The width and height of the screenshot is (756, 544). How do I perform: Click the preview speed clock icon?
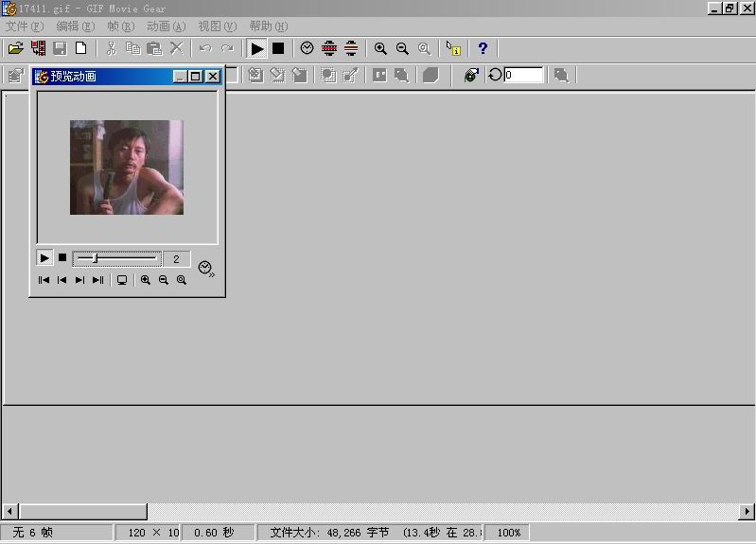[206, 269]
